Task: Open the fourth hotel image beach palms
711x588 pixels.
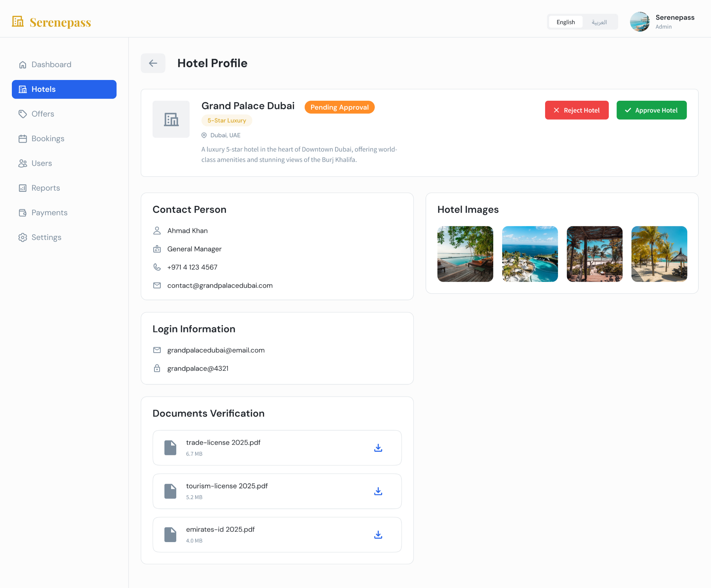Action: coord(659,254)
